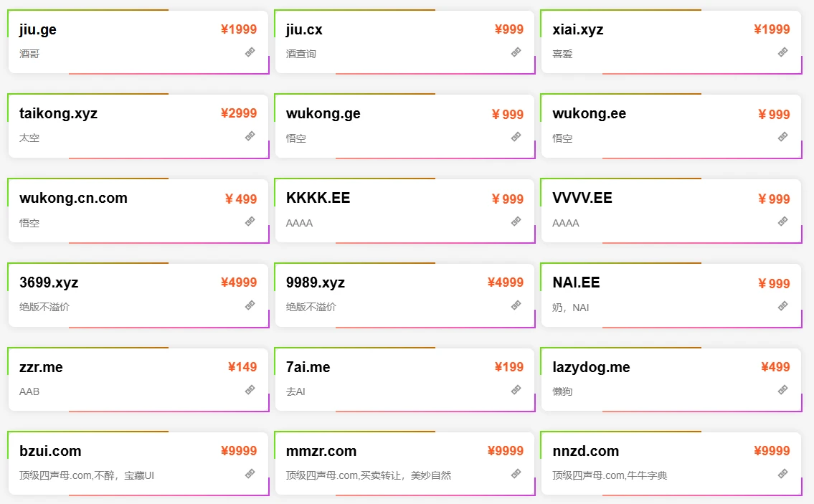
Task: Click the link icon on 9989.xyz card
Action: click(516, 305)
